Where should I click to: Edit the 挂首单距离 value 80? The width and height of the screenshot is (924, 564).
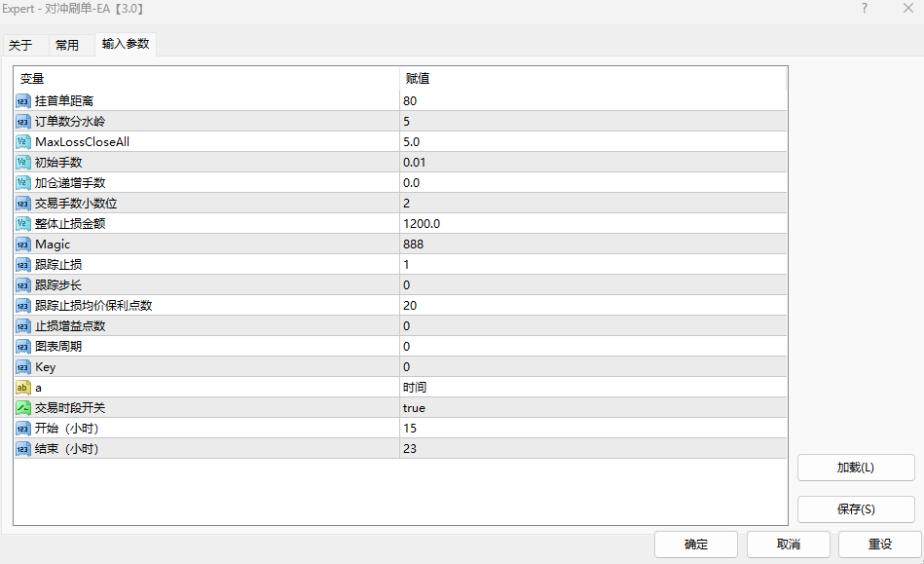[410, 101]
